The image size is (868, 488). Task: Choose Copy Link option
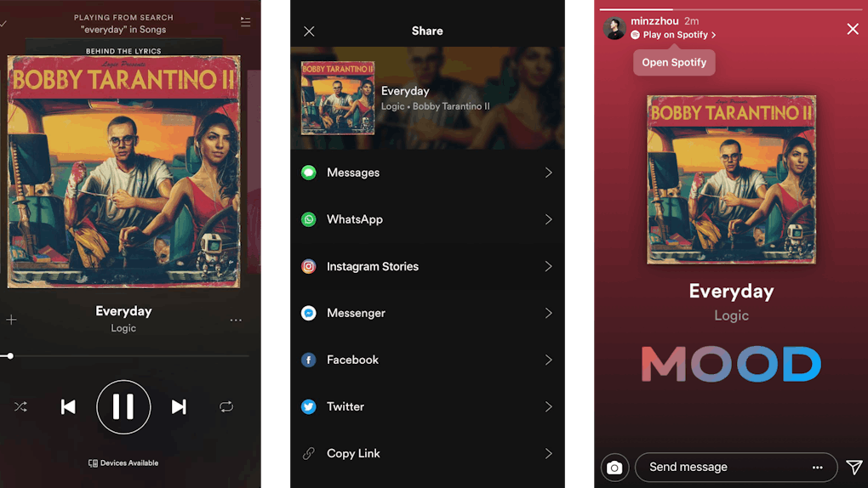point(427,454)
